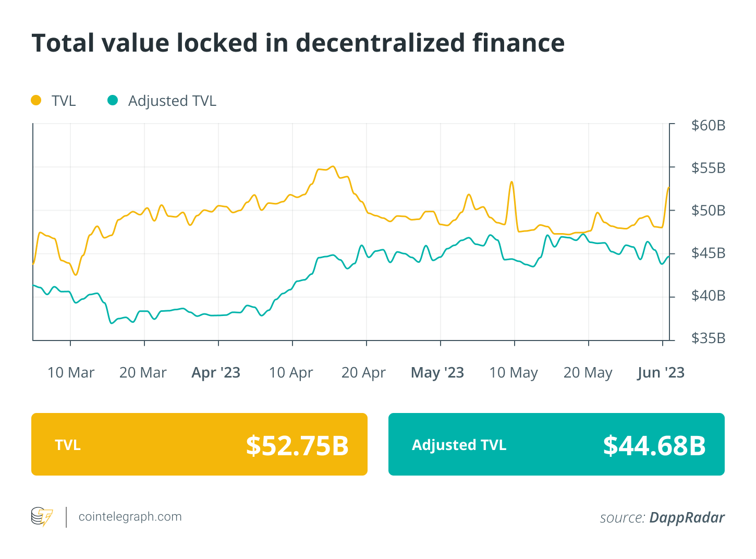Select the 10 Mar axis label
This screenshot has width=756, height=559.
point(71,373)
